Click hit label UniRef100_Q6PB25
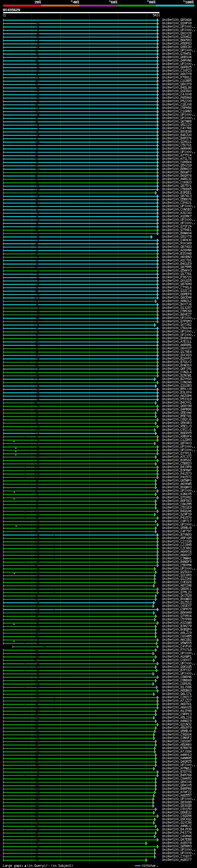 pyautogui.click(x=177, y=67)
